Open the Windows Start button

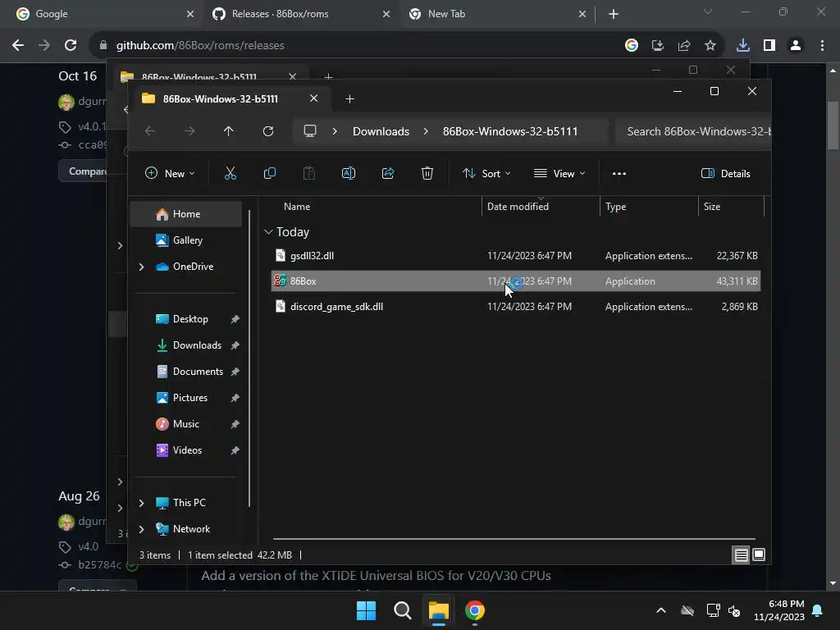point(366,610)
